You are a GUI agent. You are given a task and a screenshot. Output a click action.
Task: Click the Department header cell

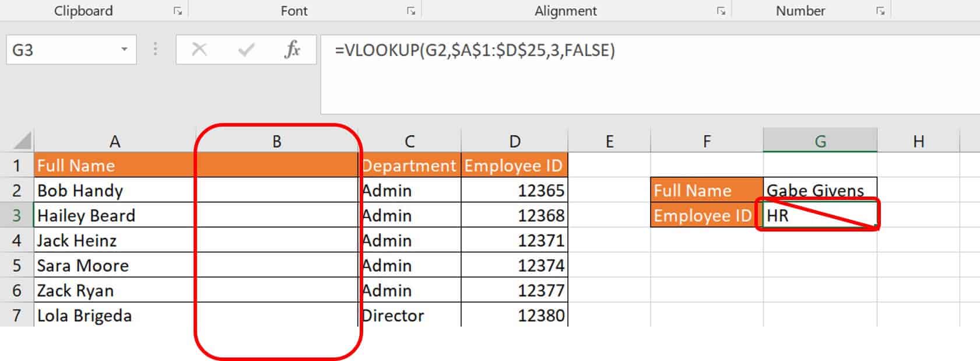409,166
